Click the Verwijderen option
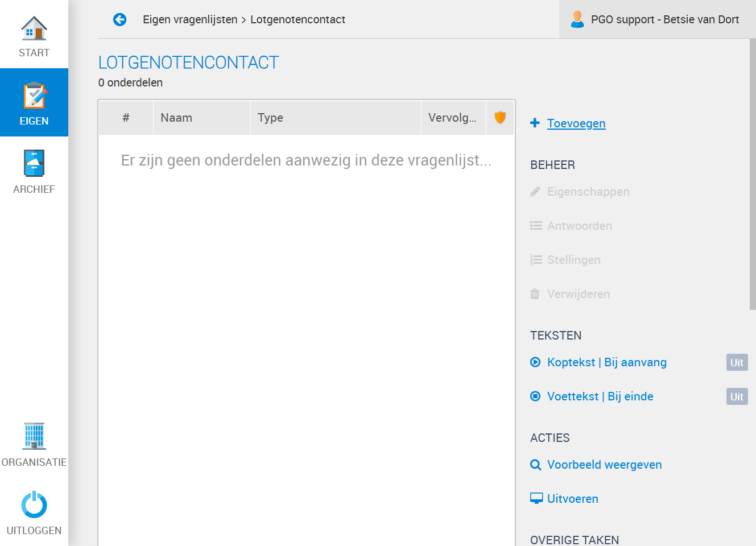Viewport: 756px width, 546px height. pyautogui.click(x=579, y=294)
